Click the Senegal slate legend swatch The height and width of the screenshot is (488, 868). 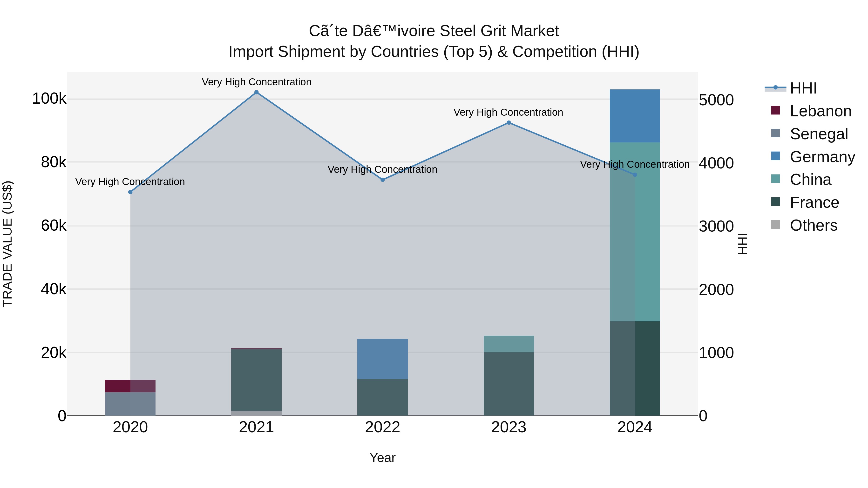[775, 133]
